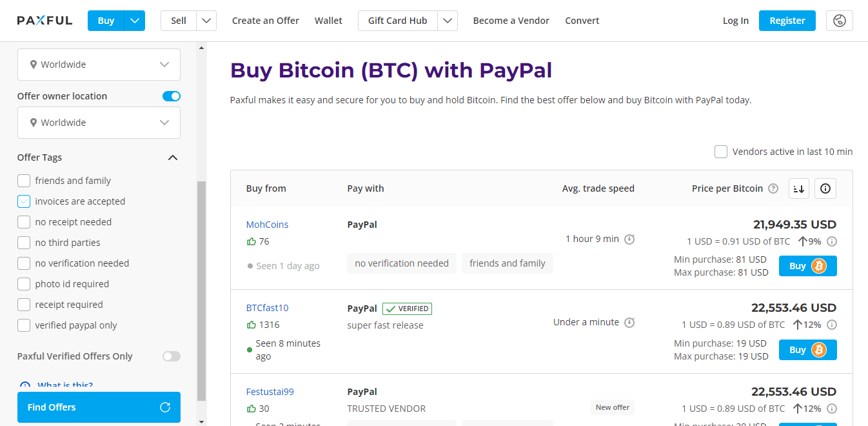Check Vendors active in last 10 min
The height and width of the screenshot is (426, 868).
click(x=721, y=152)
